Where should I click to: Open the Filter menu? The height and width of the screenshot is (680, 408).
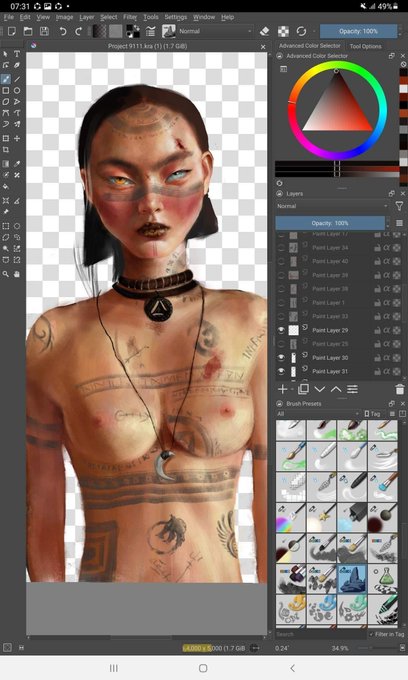[x=130, y=17]
